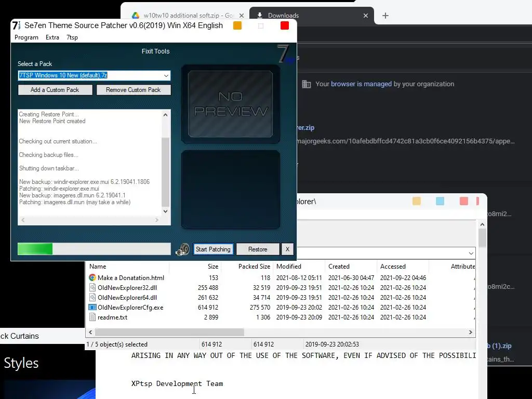
Task: Sort archive list by Size column
Action: click(212, 267)
